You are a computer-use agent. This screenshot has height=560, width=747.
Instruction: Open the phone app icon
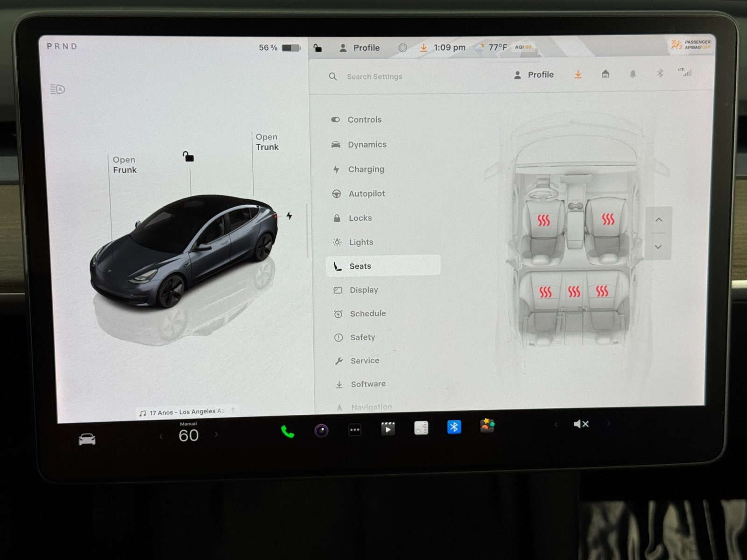[288, 432]
